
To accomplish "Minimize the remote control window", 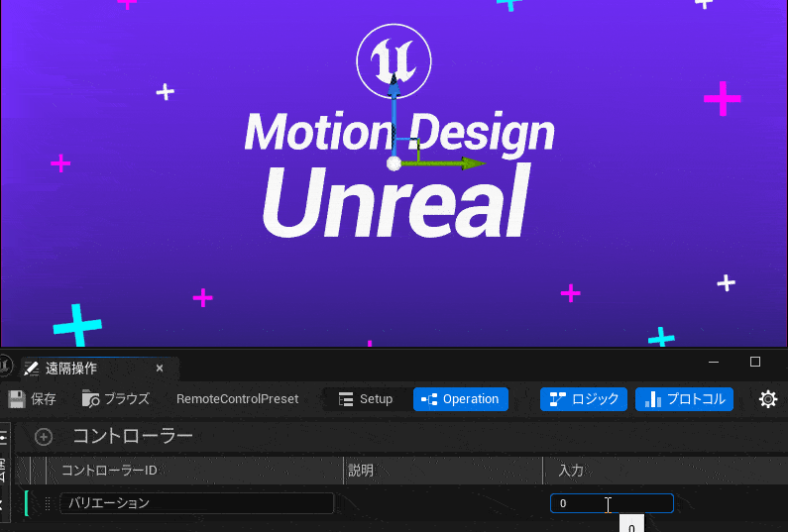I will pos(713,362).
